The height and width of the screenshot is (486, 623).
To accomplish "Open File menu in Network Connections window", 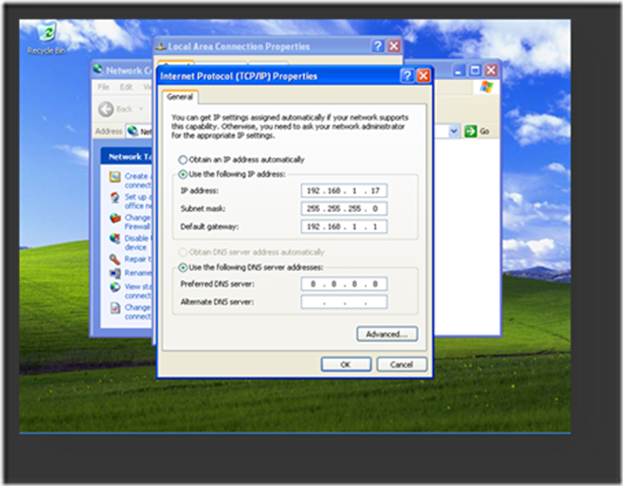I will point(103,87).
